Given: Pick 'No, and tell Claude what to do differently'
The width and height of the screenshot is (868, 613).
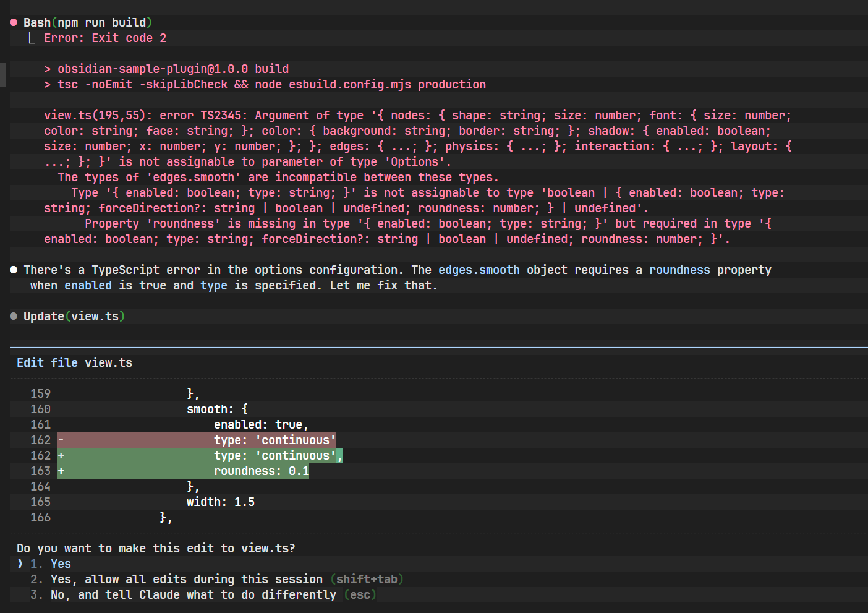Looking at the screenshot, I should (x=193, y=595).
